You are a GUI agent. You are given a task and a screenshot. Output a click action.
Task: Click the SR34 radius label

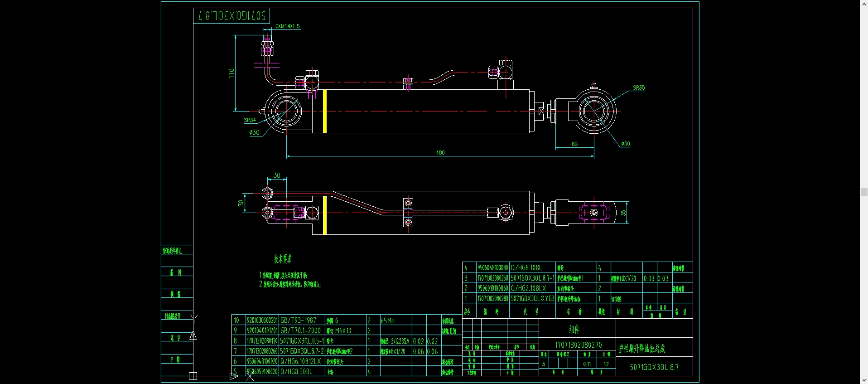[250, 120]
